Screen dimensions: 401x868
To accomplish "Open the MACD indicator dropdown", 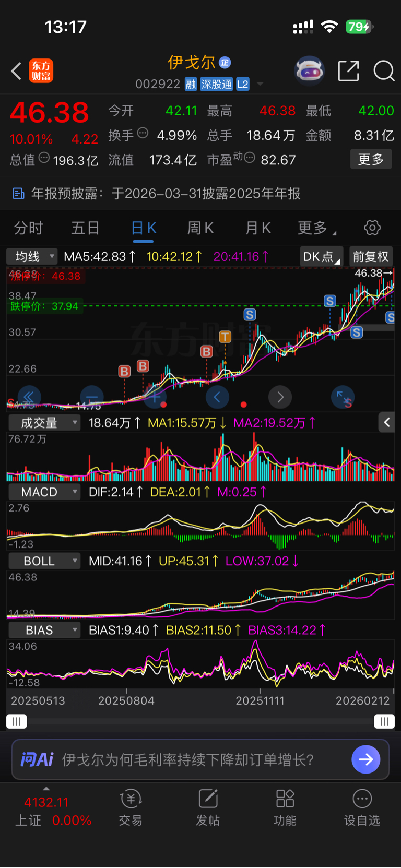I will [44, 492].
